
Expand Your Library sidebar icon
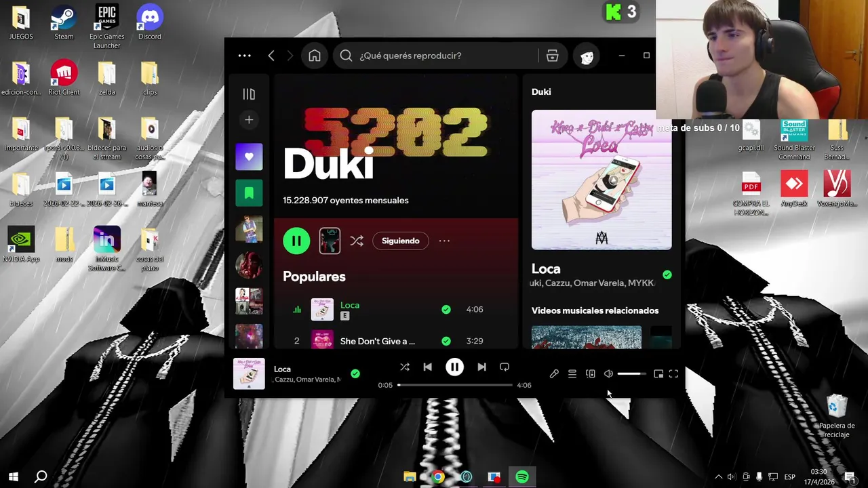tap(249, 94)
